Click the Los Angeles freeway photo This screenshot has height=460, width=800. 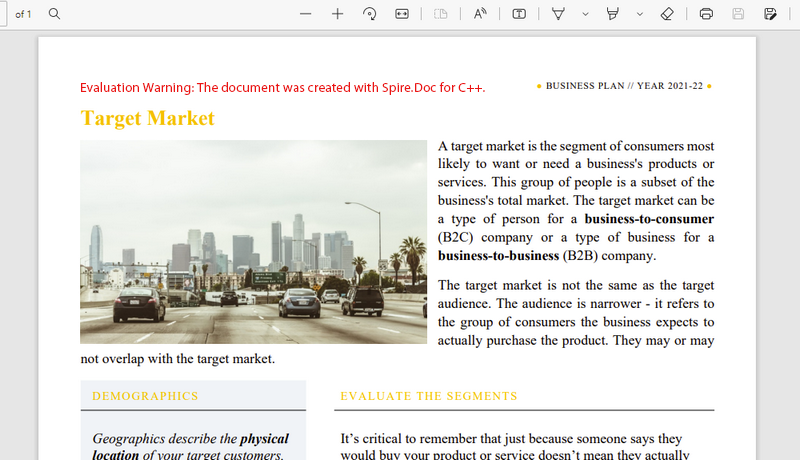(x=254, y=242)
